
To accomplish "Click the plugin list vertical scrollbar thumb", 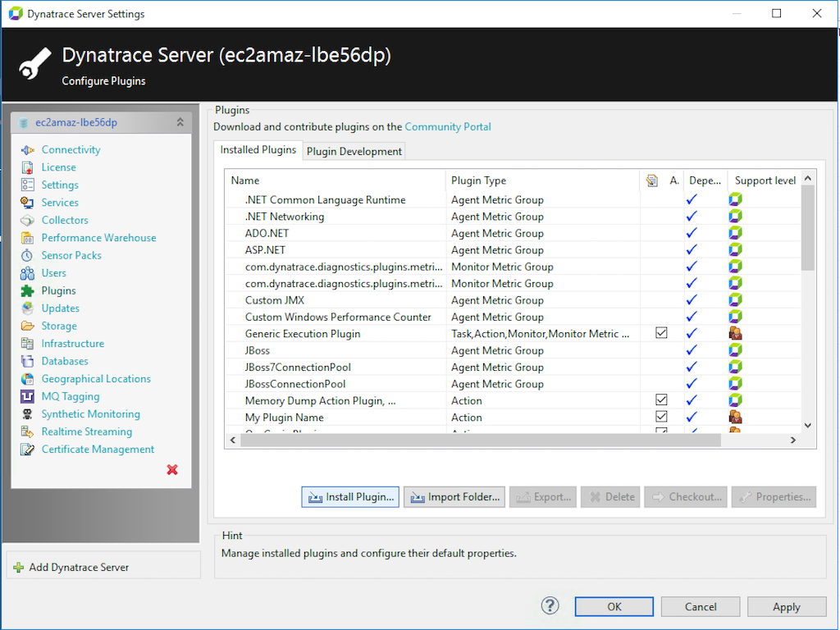I will pos(808,228).
